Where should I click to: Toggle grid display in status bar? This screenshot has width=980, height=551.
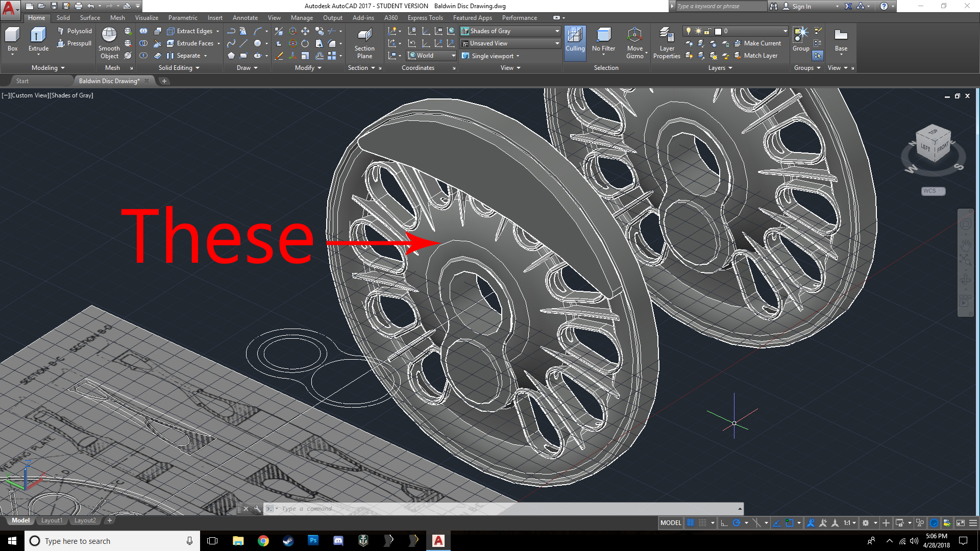(691, 523)
